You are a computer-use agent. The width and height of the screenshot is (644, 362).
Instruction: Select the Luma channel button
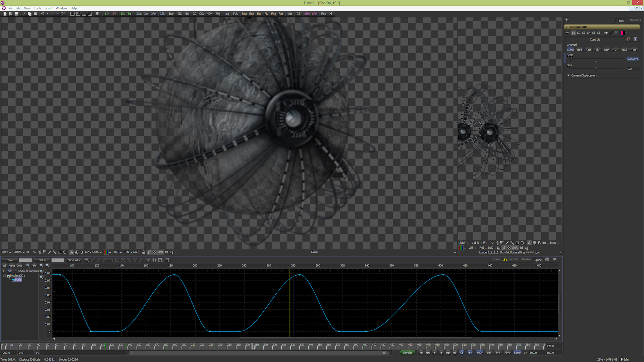click(x=570, y=50)
